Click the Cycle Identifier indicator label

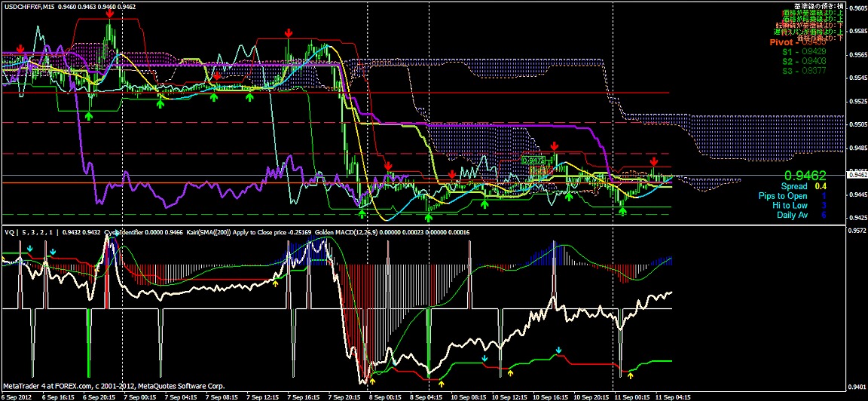point(126,232)
